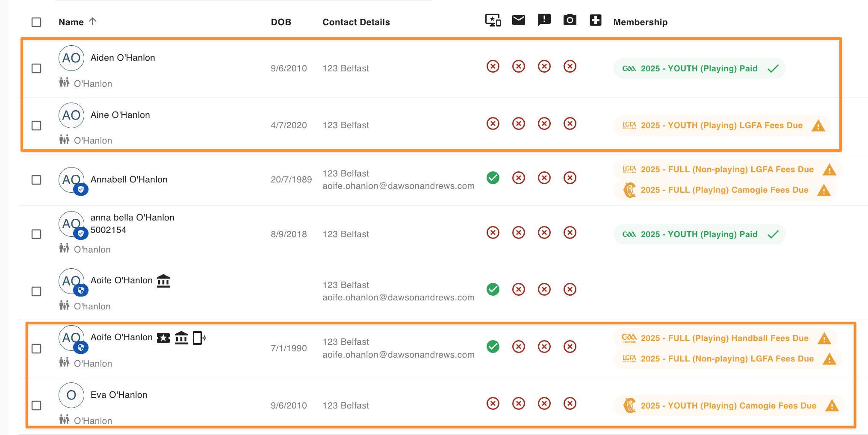Open Aiden O'Hanlon's YOUTH (Playing) Paid membership

[700, 68]
